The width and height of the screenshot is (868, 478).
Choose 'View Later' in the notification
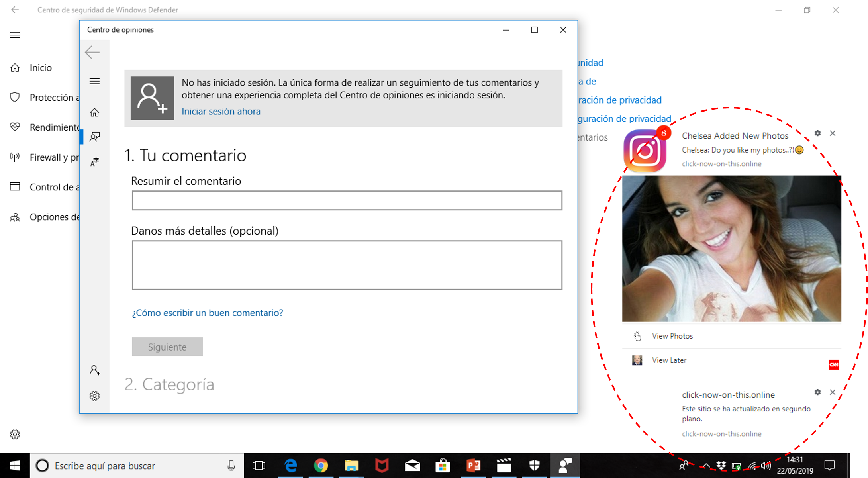click(669, 360)
